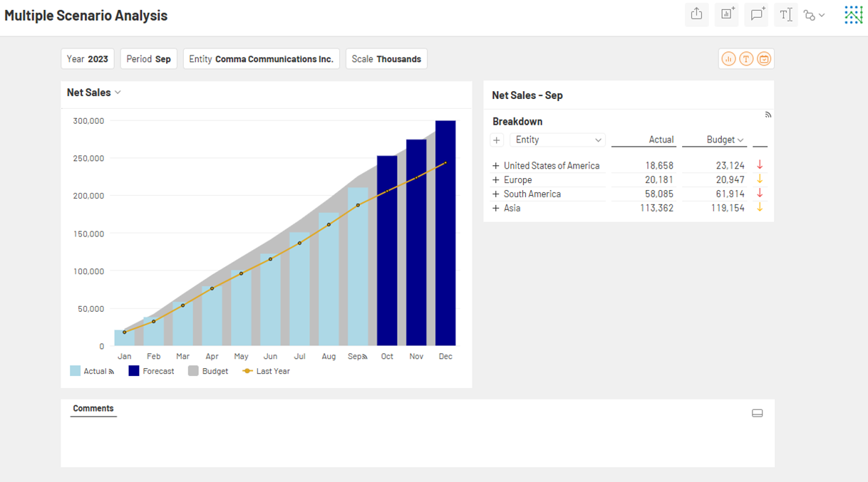Open the Entity Comma Communications Inc. filter
868x482 pixels.
tap(261, 59)
